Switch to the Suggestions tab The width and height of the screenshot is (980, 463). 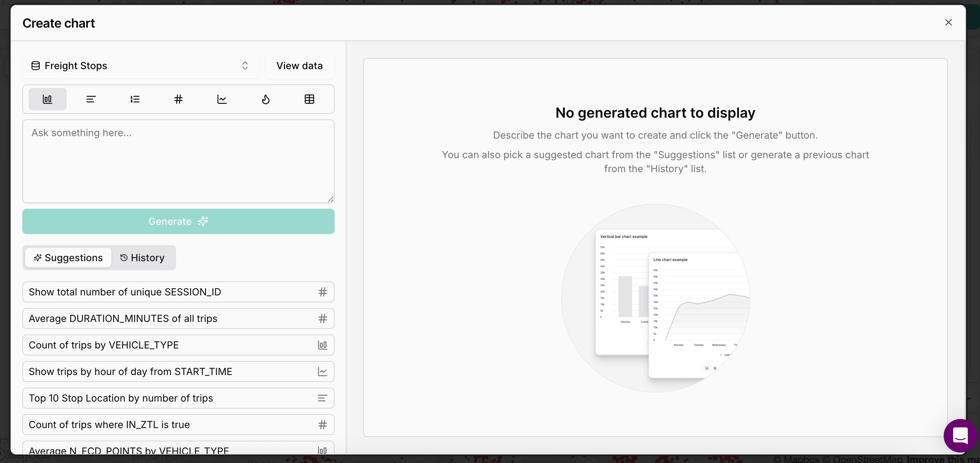pyautogui.click(x=68, y=258)
